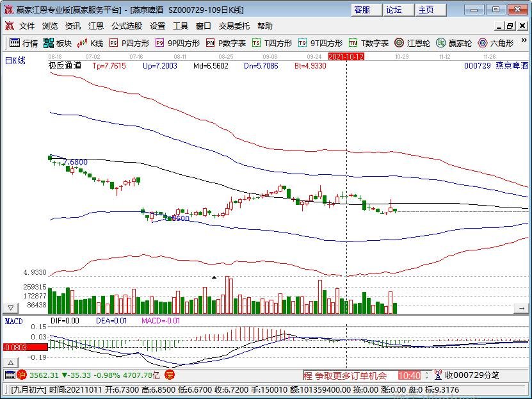Open the 交易委托 menu
This screenshot has height=399, width=532.
tap(234, 26)
